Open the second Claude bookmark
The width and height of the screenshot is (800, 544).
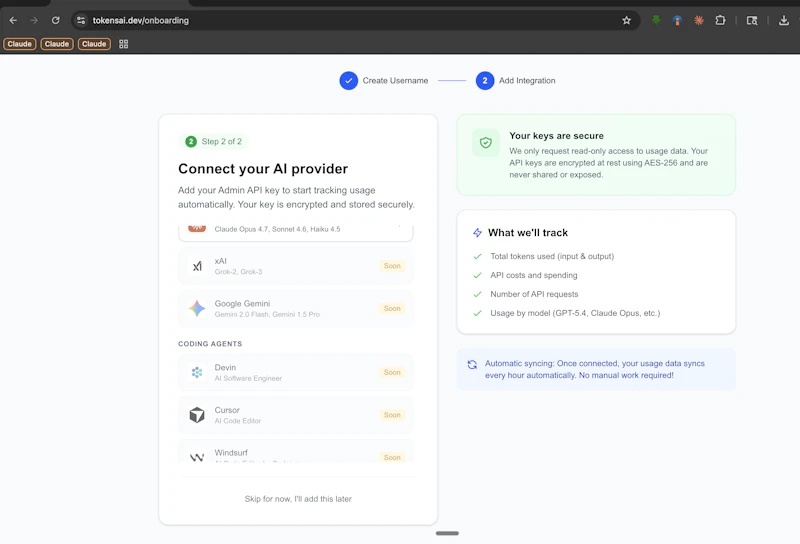[57, 44]
